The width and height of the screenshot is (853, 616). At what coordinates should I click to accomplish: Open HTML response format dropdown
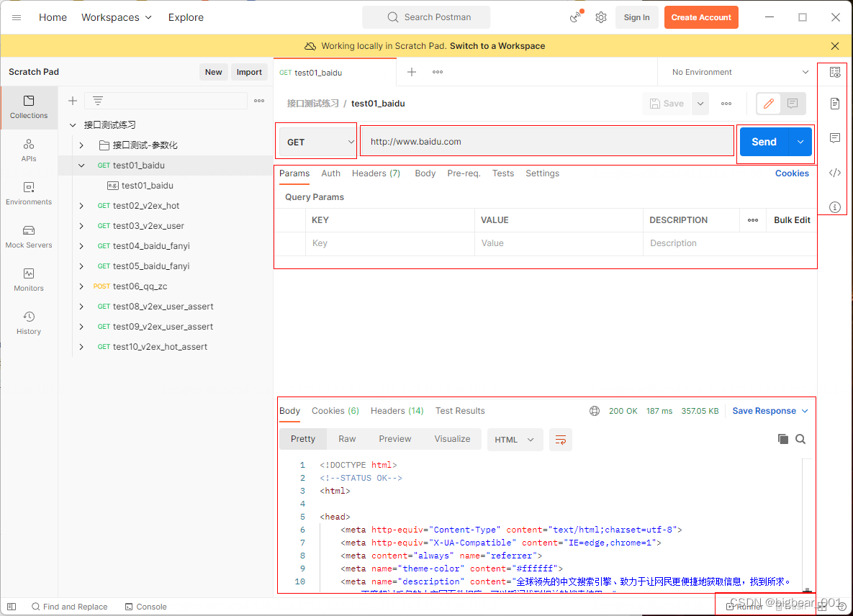(515, 439)
